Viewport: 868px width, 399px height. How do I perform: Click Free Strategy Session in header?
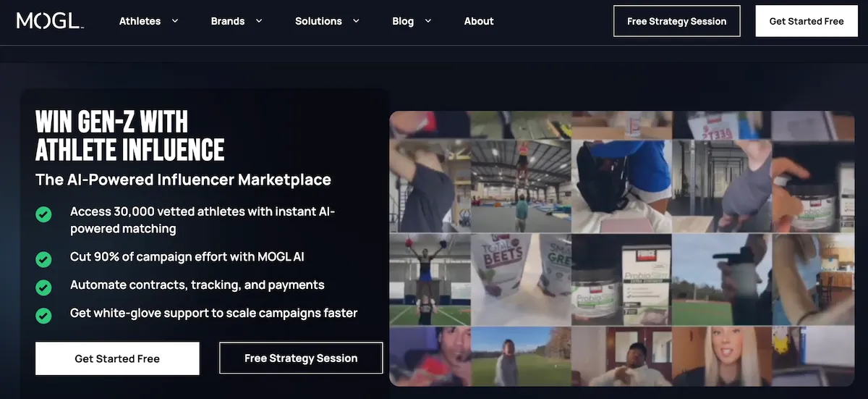pyautogui.click(x=677, y=21)
